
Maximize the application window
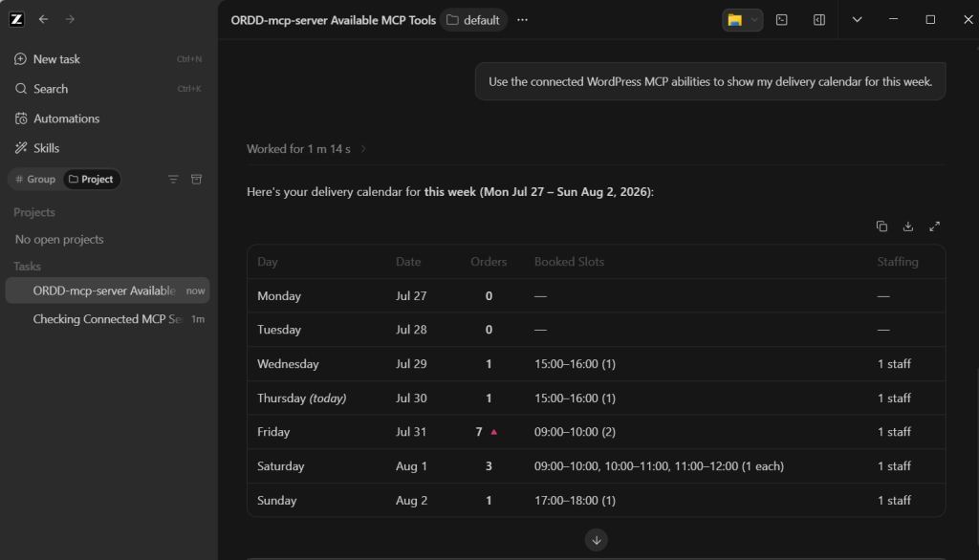930,19
